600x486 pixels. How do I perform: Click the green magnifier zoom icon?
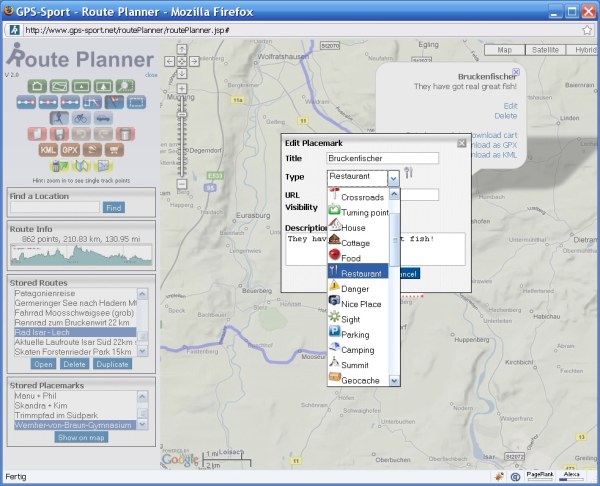126,86
